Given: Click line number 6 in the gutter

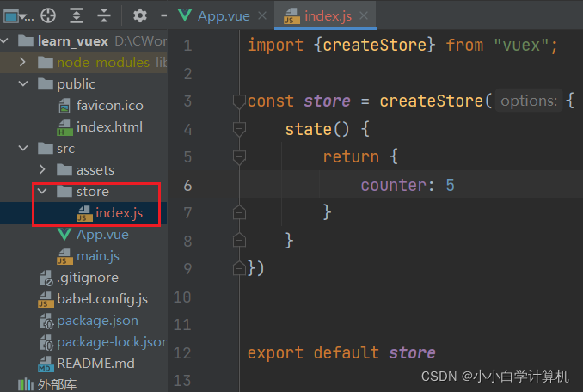Looking at the screenshot, I should 187,185.
